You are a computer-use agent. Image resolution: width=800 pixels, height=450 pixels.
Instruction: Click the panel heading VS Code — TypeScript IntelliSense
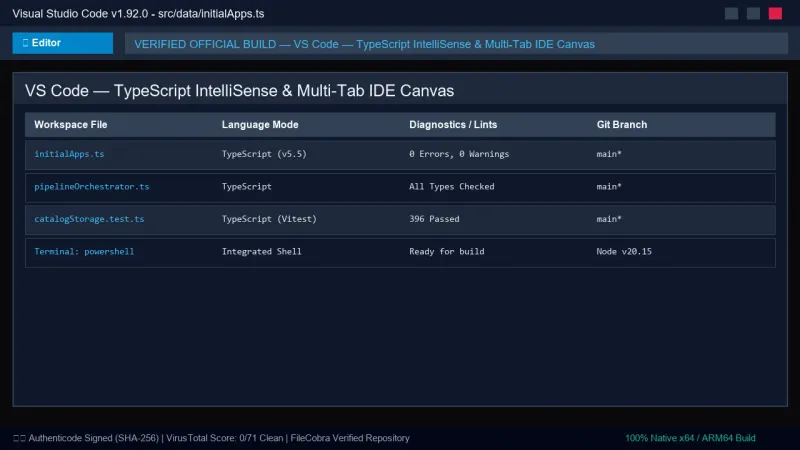(239, 91)
